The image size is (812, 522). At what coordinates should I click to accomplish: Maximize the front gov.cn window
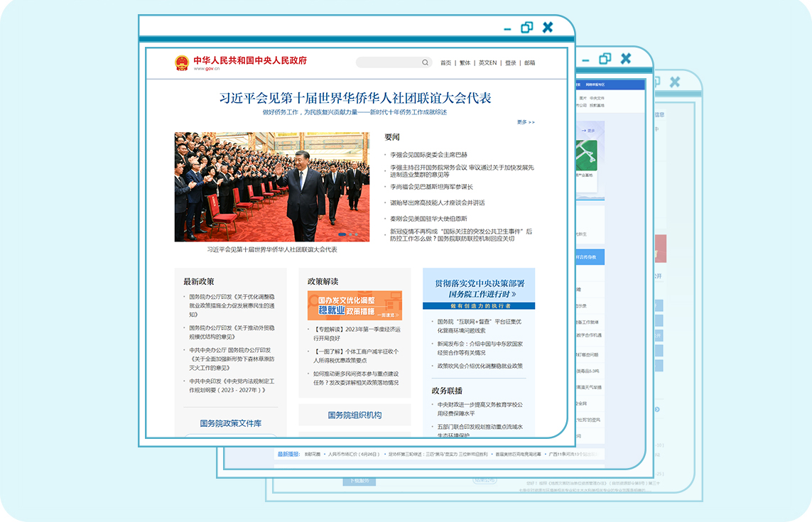[x=526, y=28]
